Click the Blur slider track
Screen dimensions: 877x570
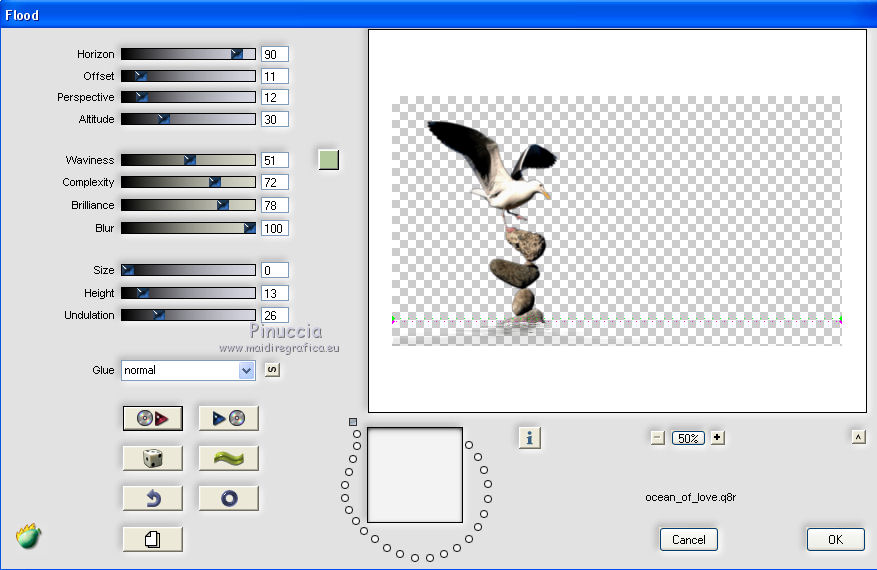[x=188, y=228]
